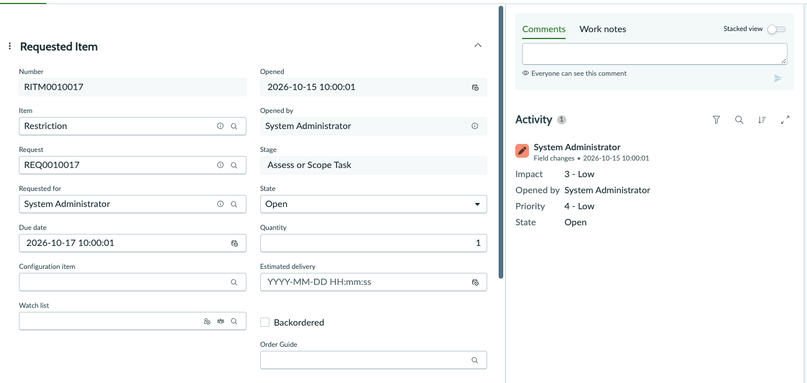Click the Stage value Assess or Scope Task
807x383 pixels.
coord(309,165)
